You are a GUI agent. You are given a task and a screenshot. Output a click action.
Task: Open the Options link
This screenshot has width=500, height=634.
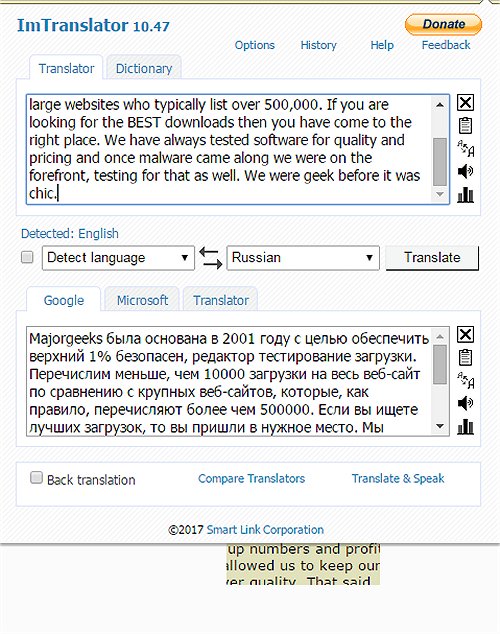255,45
